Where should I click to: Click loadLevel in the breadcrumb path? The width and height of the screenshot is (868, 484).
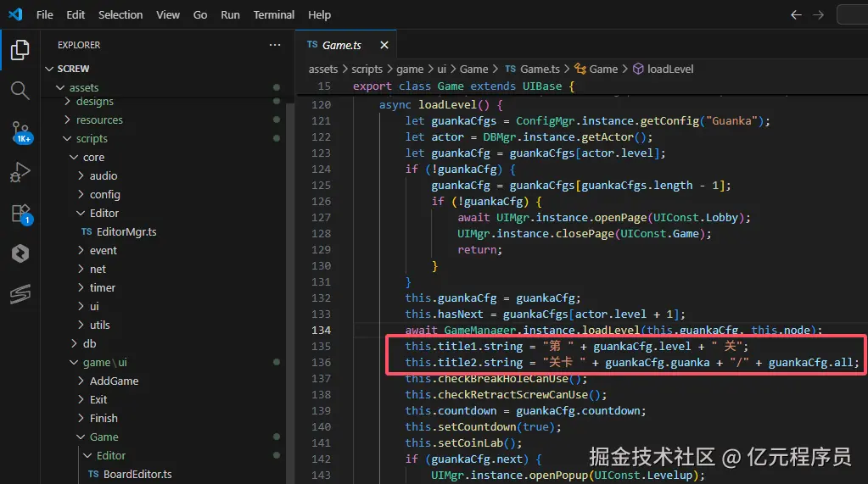click(x=669, y=69)
